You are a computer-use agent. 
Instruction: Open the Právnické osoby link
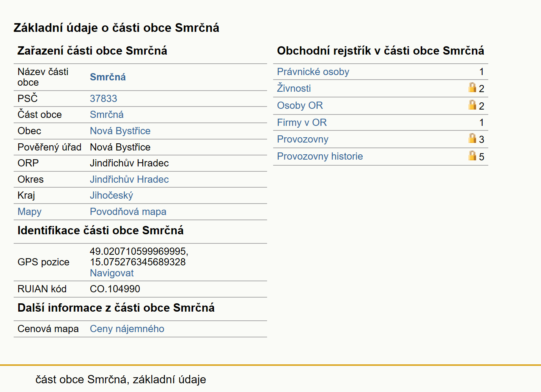coord(313,72)
